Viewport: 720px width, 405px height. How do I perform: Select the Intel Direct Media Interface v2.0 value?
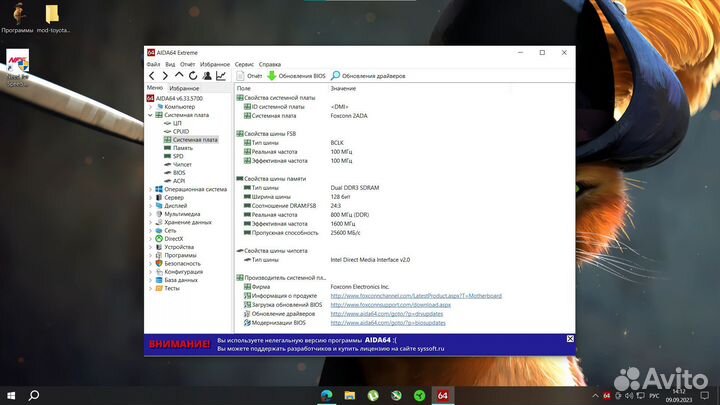(x=370, y=260)
